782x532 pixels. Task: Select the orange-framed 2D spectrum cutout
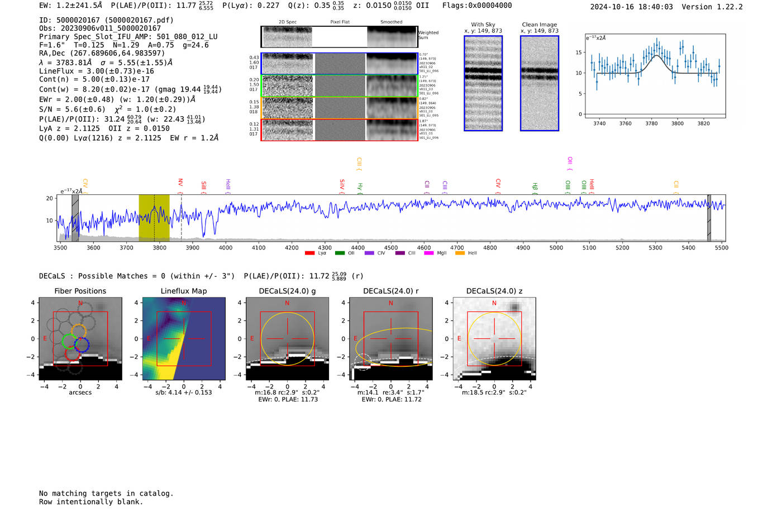(287, 108)
